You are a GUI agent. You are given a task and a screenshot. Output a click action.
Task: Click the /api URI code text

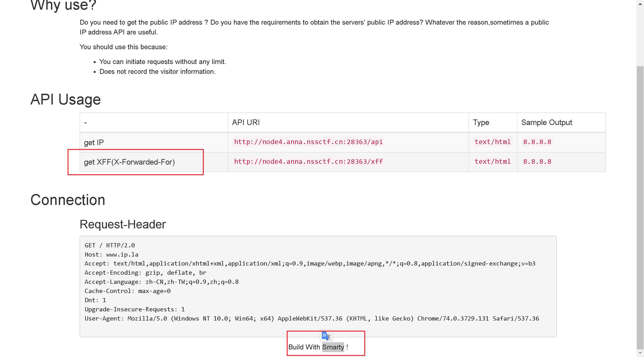tap(308, 142)
